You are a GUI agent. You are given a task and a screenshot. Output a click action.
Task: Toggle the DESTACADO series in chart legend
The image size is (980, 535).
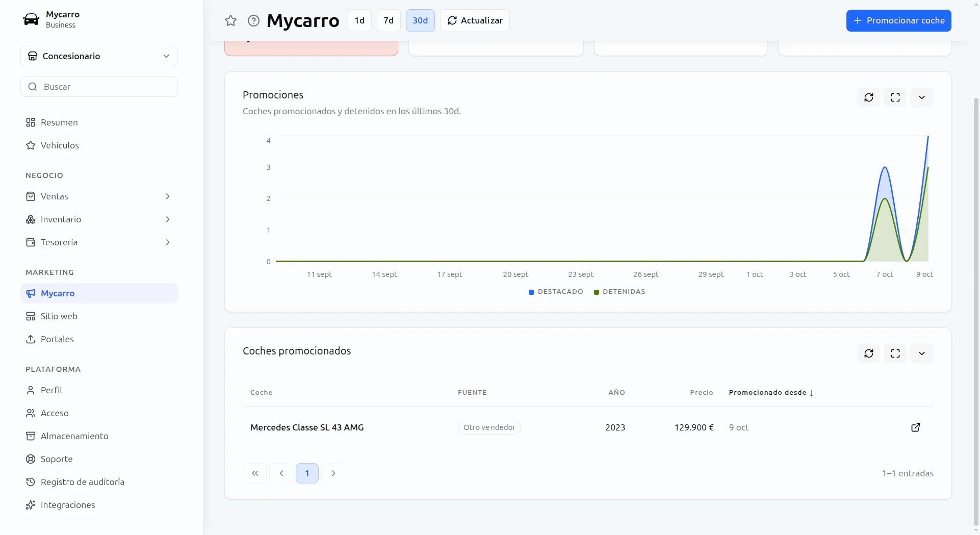pyautogui.click(x=556, y=292)
